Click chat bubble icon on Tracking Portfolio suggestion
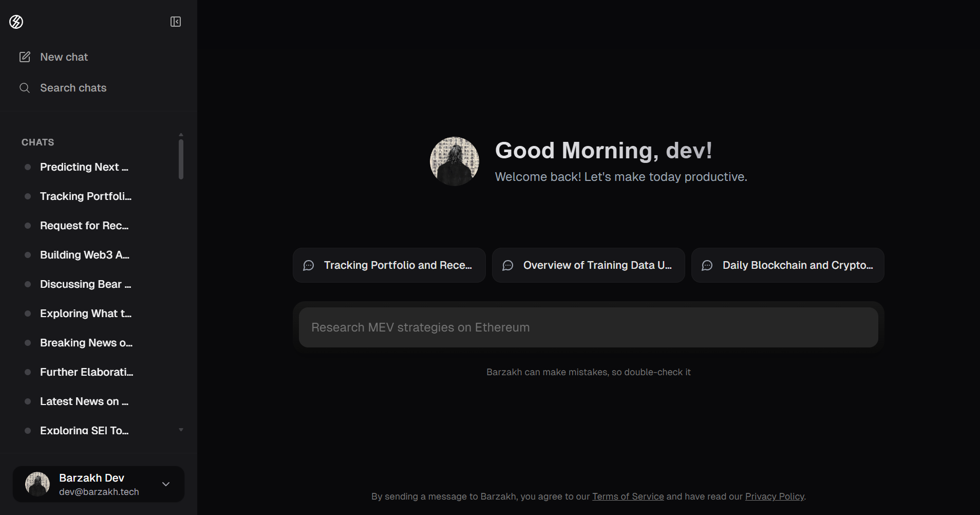Viewport: 980px width, 515px height. 309,265
